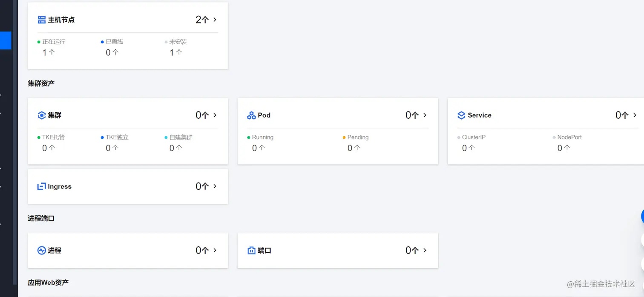Click the Pod card icon
The image size is (644, 297).
point(251,115)
